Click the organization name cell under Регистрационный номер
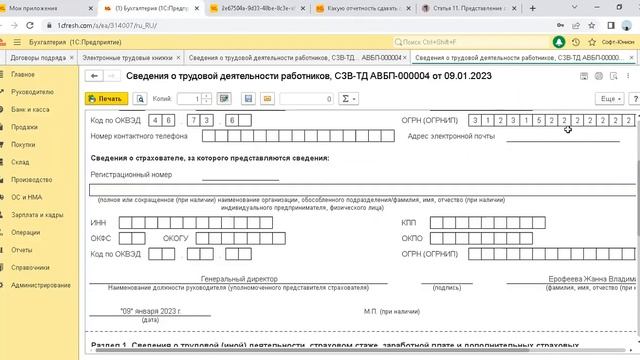 (x=362, y=190)
